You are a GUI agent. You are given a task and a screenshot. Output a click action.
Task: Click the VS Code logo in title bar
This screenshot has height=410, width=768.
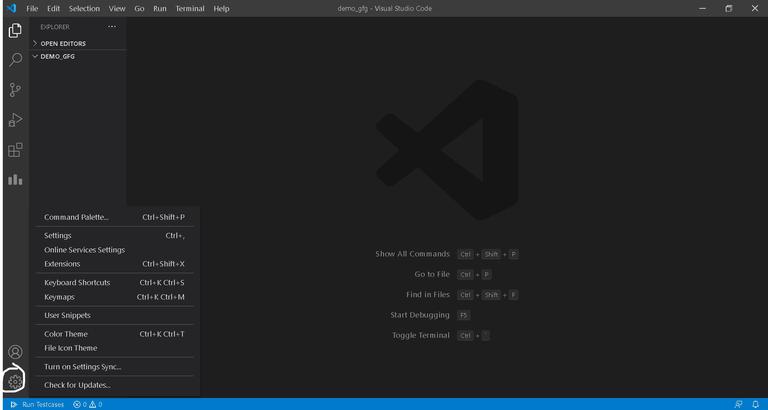11,8
